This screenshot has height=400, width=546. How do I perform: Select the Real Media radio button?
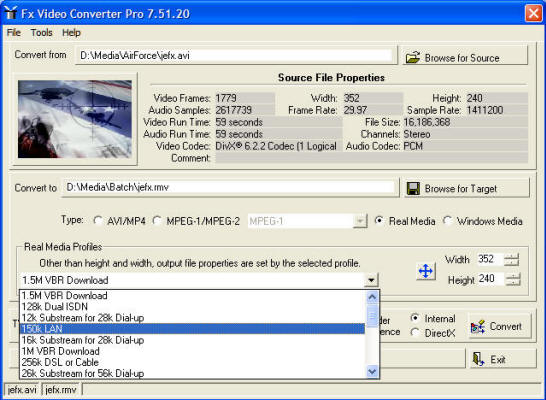[x=379, y=221]
